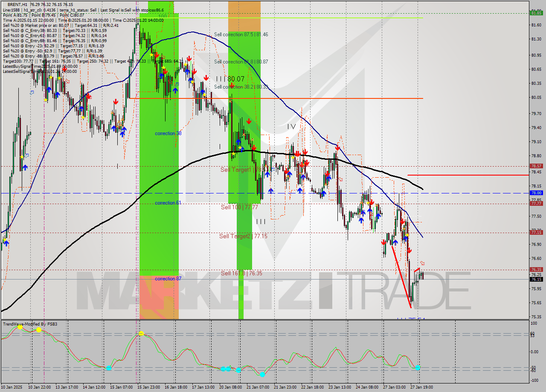The image size is (546, 392).
Task: Click 'TrendWave-Modified By FSB3' indicator title
Action: pos(30,324)
